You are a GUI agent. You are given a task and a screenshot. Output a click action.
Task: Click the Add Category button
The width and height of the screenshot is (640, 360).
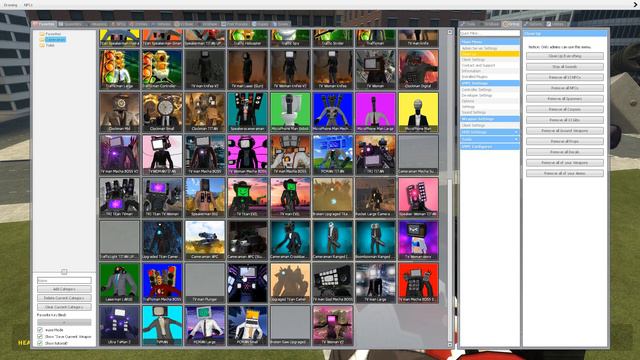click(x=64, y=289)
